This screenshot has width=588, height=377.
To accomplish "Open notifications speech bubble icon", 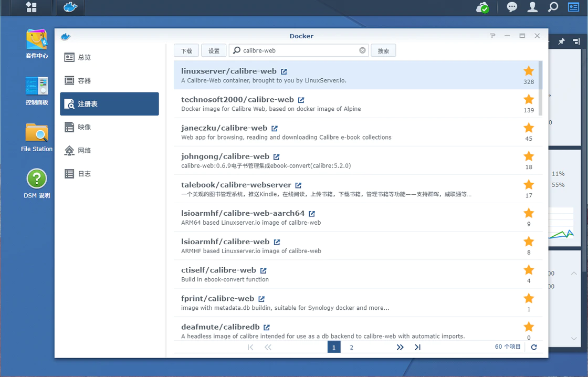I will pos(512,7).
